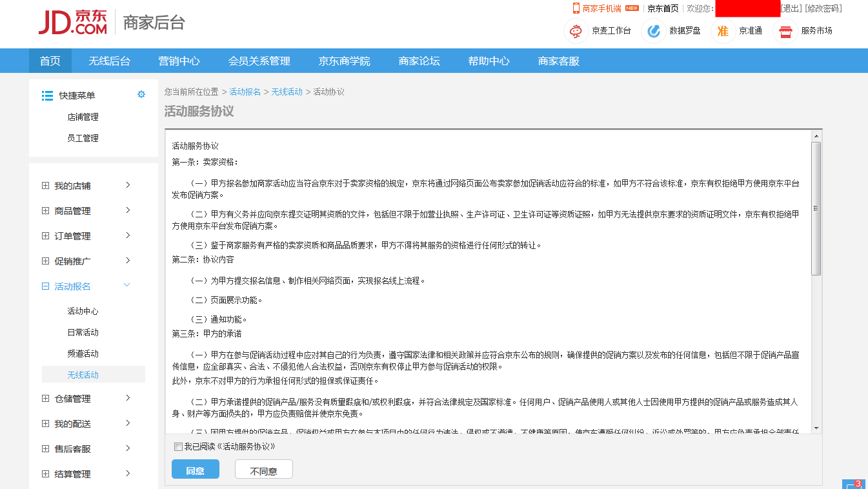Check the 我已阅读《活动服务协议》 checkbox
The height and width of the screenshot is (489, 868).
point(178,446)
